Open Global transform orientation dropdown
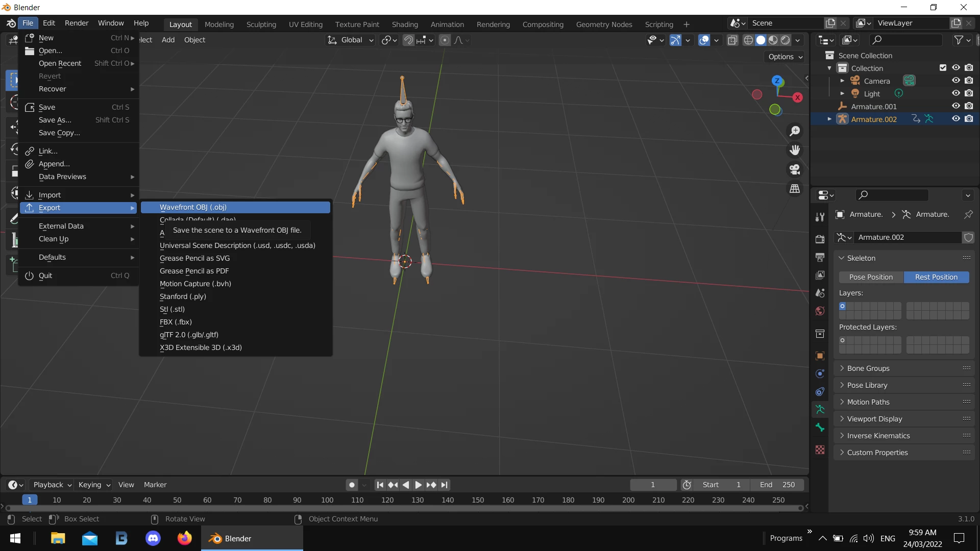 click(x=351, y=40)
